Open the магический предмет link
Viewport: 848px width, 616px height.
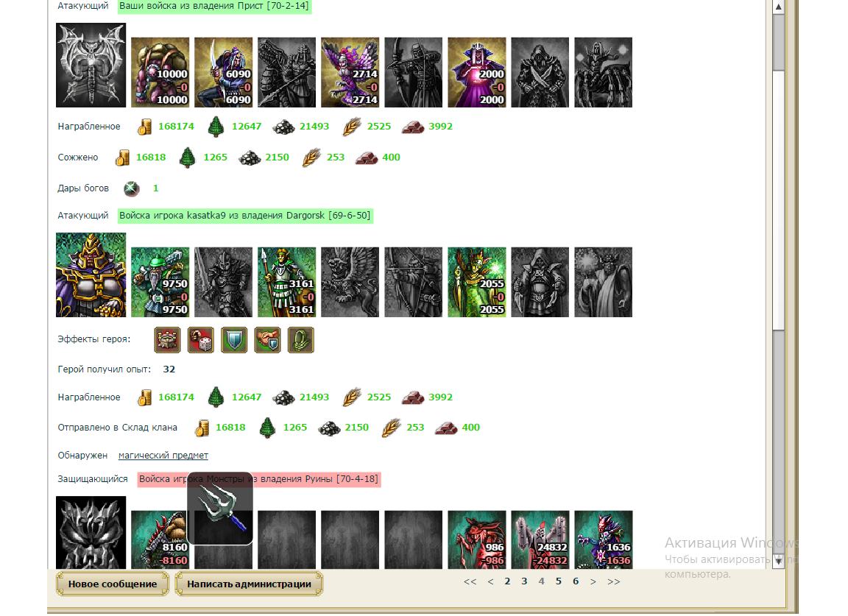coord(163,456)
